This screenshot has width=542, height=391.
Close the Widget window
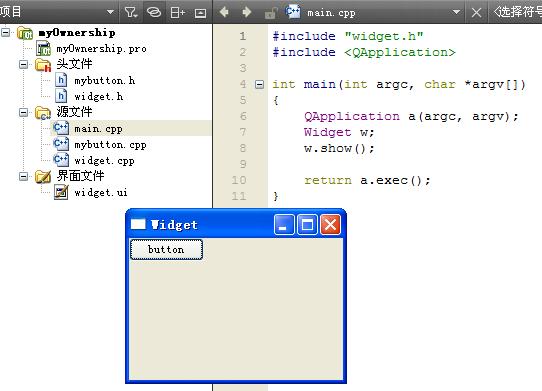pos(330,225)
